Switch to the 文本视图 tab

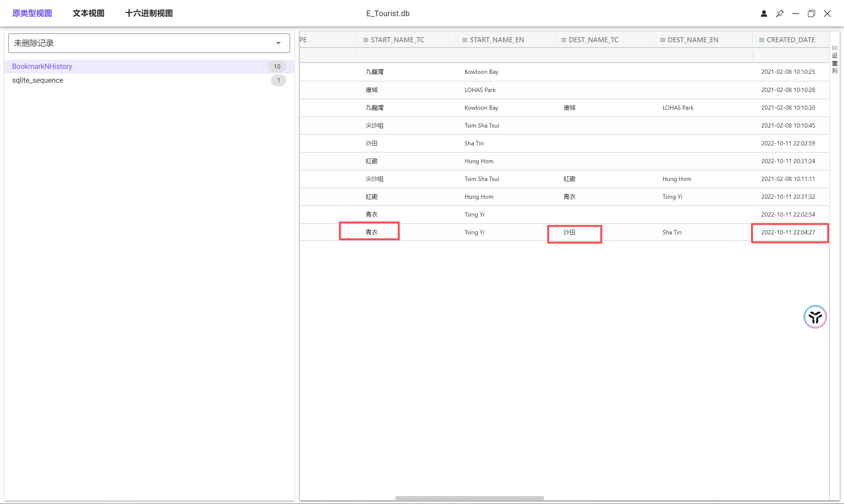[x=88, y=14]
